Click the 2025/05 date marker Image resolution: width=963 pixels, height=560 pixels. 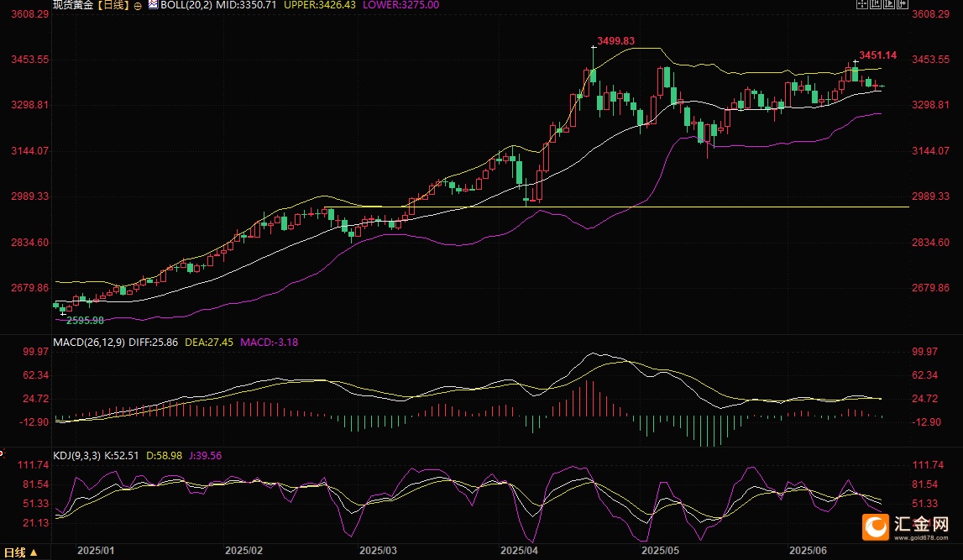coord(661,551)
